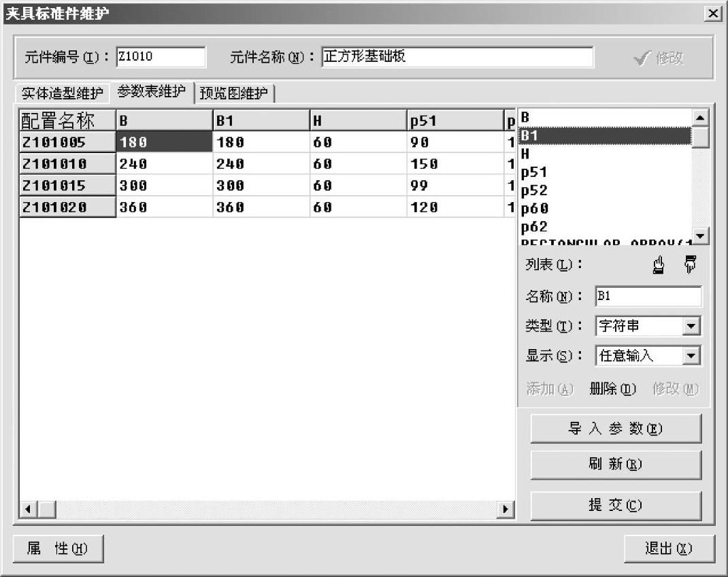Click the 刷新 button
Image resolution: width=728 pixels, height=577 pixels.
point(616,464)
